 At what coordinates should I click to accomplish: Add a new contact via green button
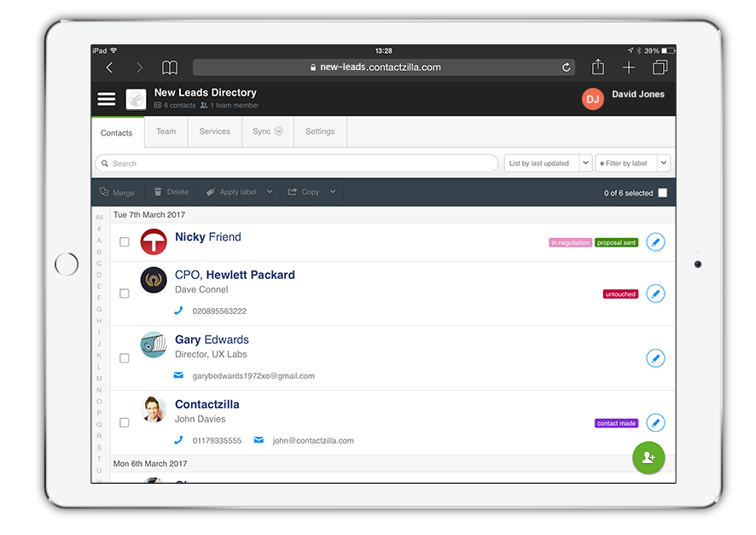tap(648, 457)
